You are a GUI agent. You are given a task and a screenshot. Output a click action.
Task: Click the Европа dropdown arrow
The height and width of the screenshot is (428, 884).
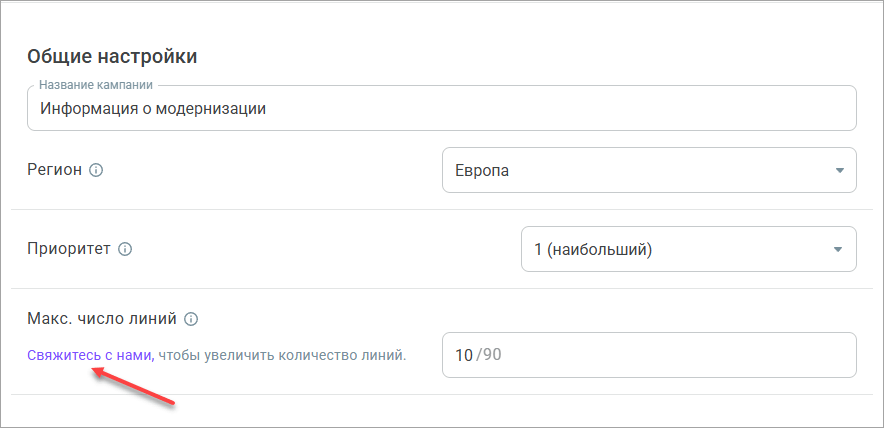pyautogui.click(x=839, y=170)
